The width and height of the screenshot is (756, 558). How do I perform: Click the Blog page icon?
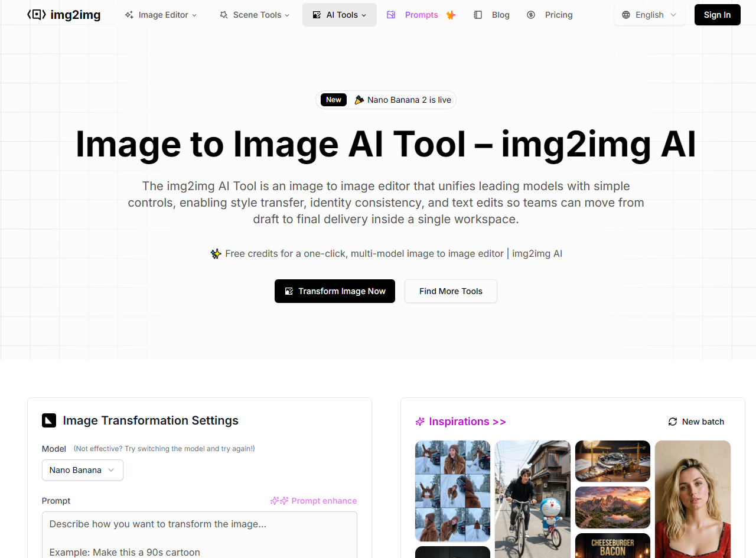click(x=478, y=15)
